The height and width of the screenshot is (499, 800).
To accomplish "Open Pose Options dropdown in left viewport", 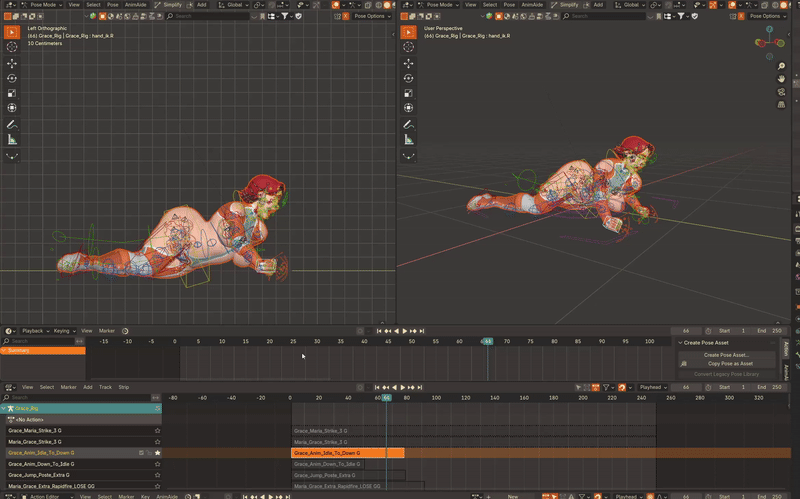I will click(372, 16).
